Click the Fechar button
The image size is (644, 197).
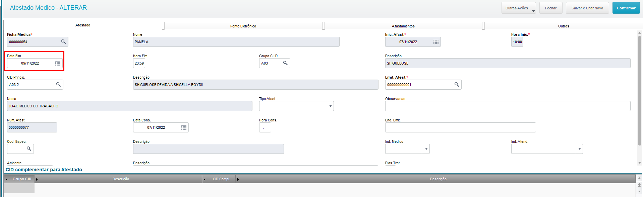pyautogui.click(x=551, y=8)
